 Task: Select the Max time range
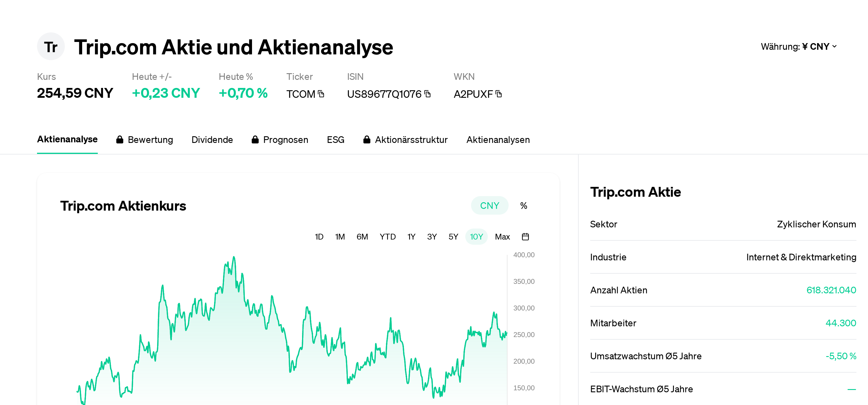pos(502,237)
